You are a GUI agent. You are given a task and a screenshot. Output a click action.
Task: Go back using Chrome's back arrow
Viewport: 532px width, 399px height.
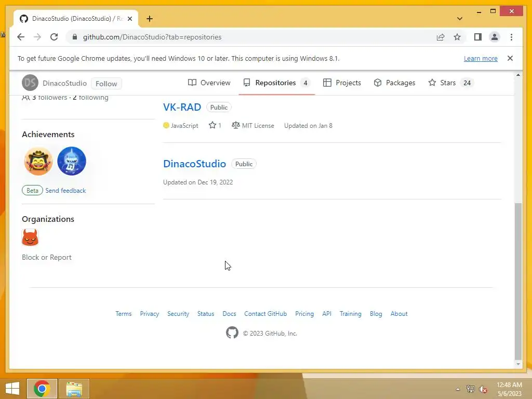[21, 37]
